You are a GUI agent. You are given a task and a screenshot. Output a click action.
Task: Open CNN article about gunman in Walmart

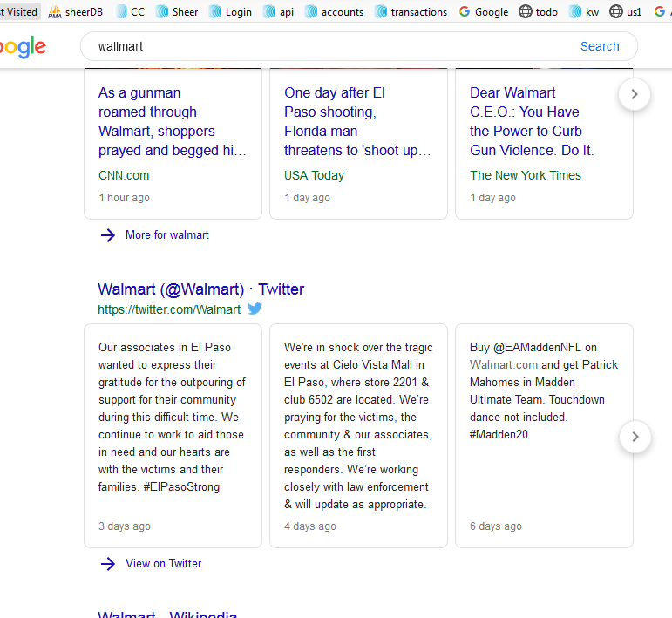(173, 121)
